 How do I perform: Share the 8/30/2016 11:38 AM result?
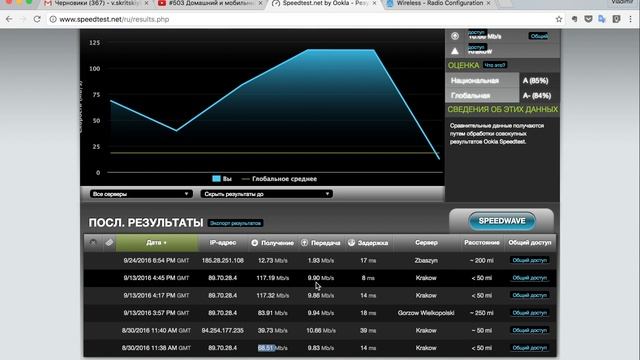coord(529,348)
